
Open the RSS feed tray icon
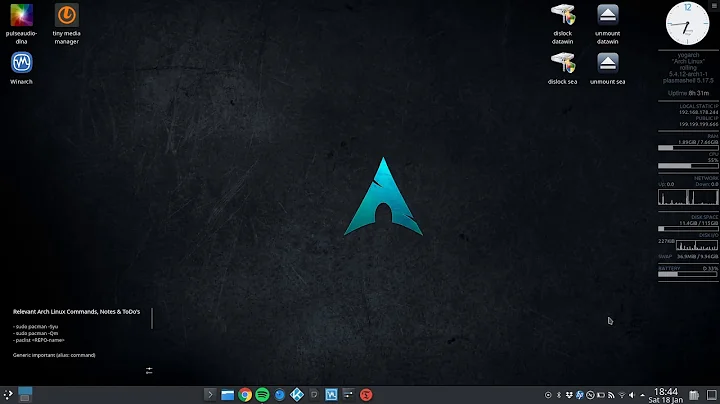pyautogui.click(x=611, y=395)
